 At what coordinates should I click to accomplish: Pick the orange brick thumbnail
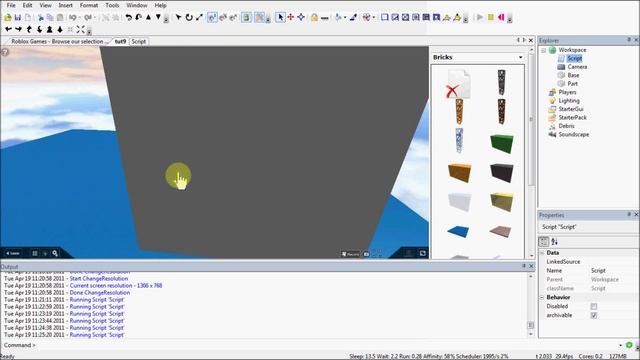pos(459,172)
